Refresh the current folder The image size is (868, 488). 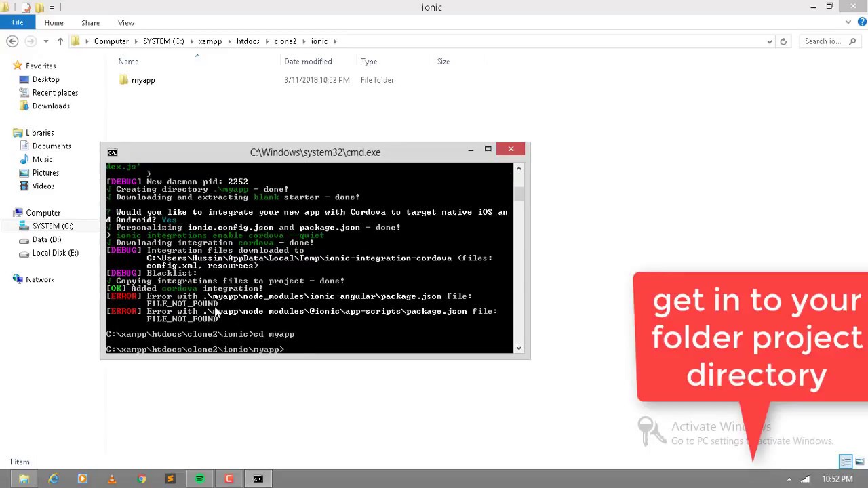pos(783,41)
